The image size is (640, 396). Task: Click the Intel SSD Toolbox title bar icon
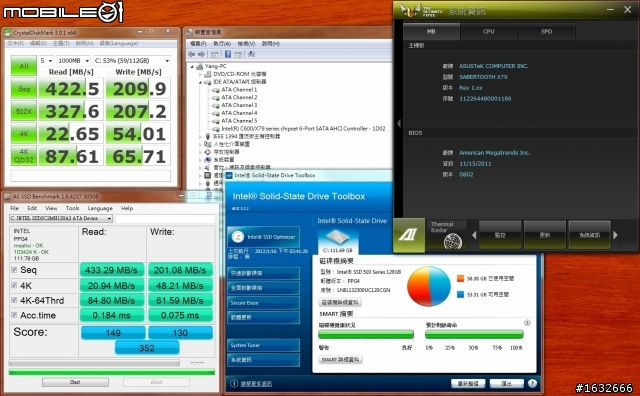[229, 176]
